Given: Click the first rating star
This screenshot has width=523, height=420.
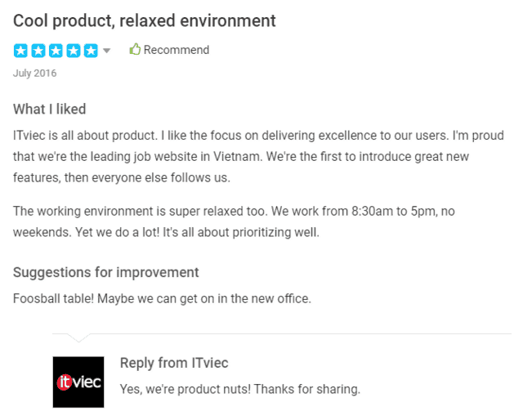Looking at the screenshot, I should (x=20, y=51).
